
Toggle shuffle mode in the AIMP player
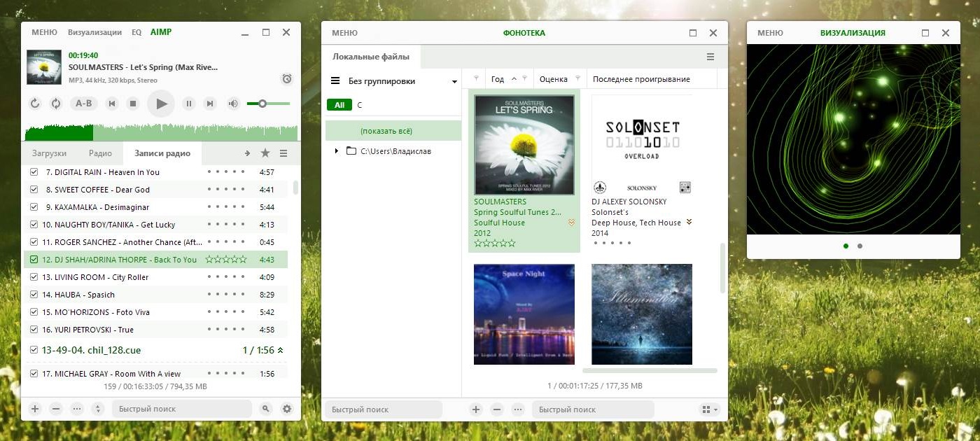click(56, 104)
